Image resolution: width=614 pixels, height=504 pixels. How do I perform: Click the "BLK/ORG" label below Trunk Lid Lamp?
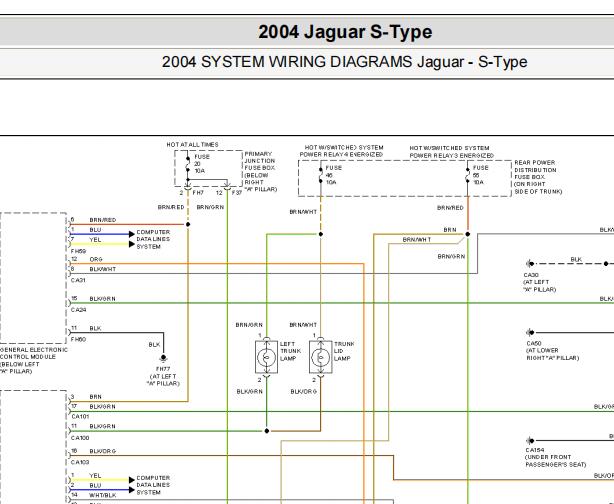303,392
